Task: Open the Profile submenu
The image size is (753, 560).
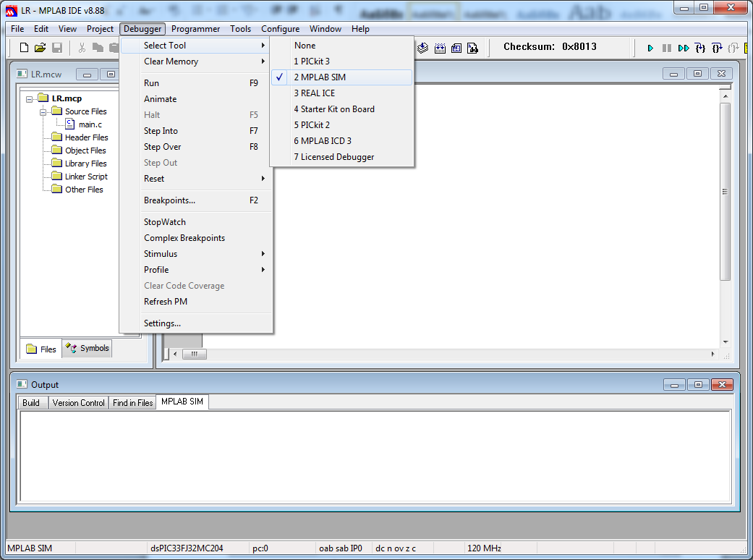Action: point(196,269)
